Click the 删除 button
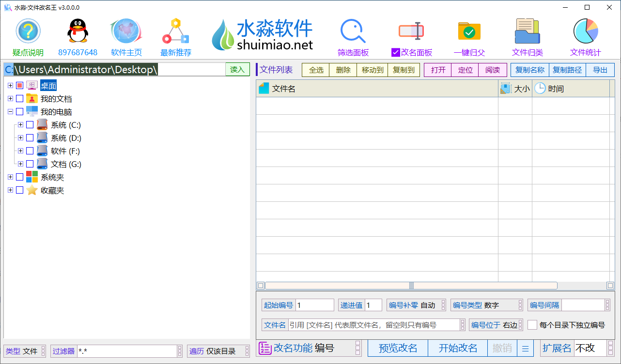The image size is (621, 364). 343,70
